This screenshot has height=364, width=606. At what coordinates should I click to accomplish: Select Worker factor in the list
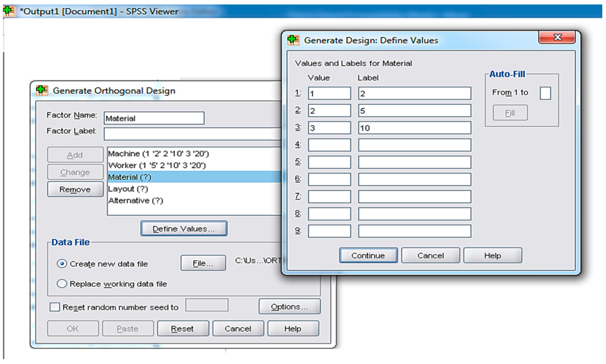coord(157,165)
